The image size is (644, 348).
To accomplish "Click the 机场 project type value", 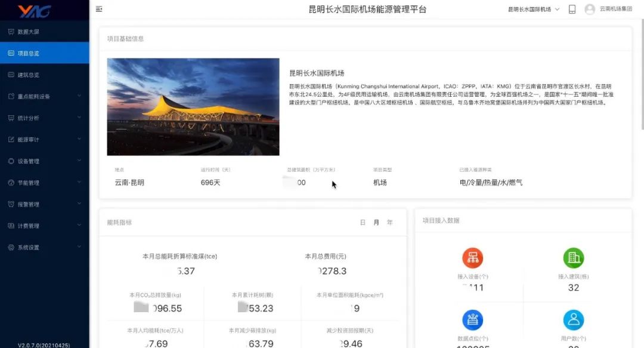I will 380,183.
